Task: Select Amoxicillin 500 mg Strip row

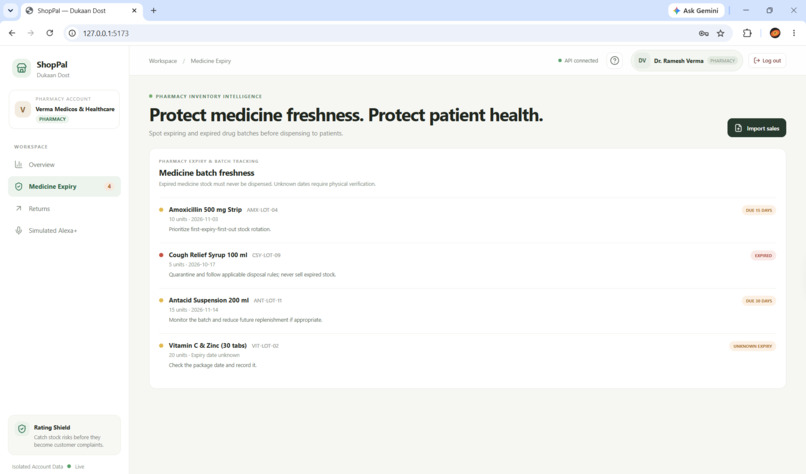Action: [467, 220]
